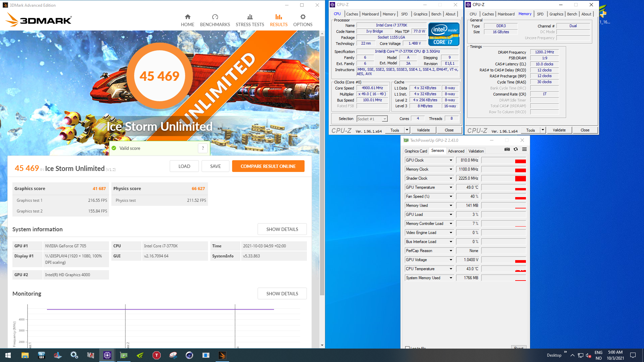644x362 pixels.
Task: Select the Results chart icon in 3DMark
Action: pyautogui.click(x=278, y=17)
